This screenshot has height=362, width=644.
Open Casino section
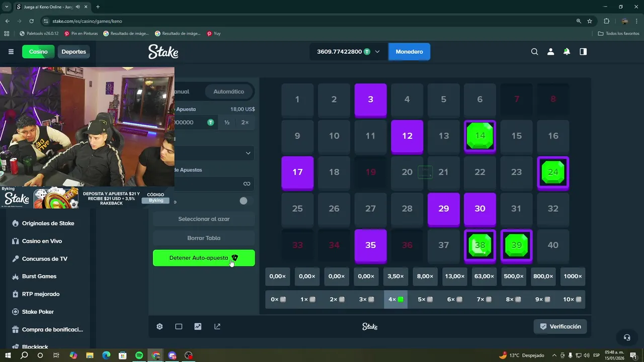[x=38, y=52]
